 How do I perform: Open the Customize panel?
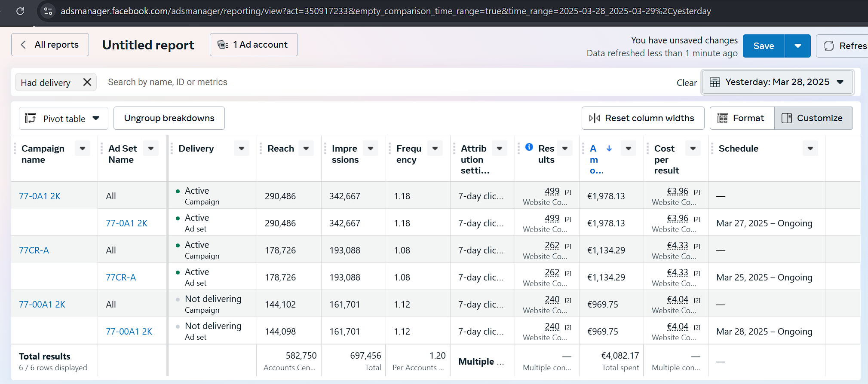[x=813, y=118]
